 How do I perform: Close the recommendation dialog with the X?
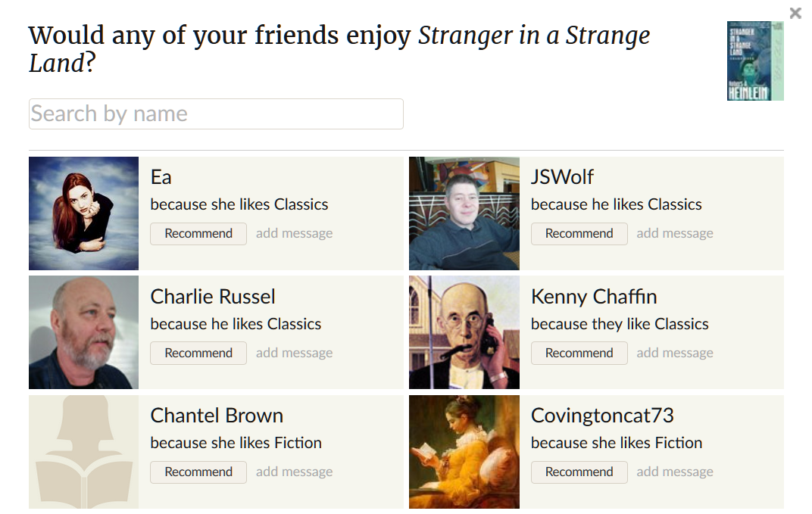pyautogui.click(x=795, y=13)
